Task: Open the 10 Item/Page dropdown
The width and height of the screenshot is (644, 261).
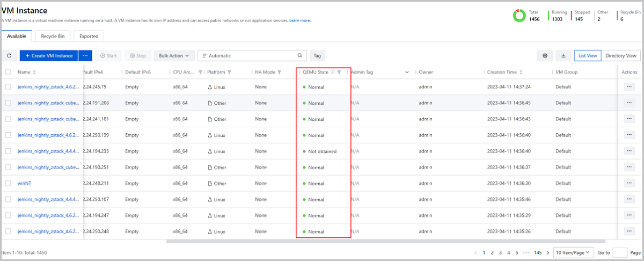Action: point(574,252)
